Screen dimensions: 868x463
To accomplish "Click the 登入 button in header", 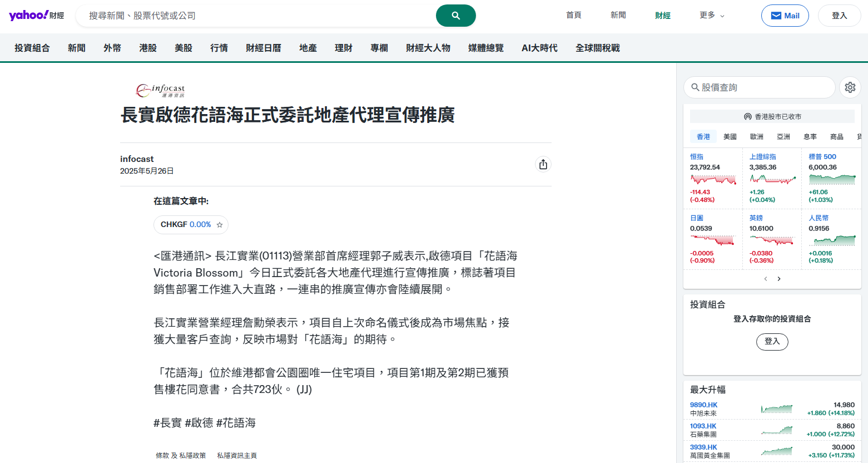I will 839,16.
